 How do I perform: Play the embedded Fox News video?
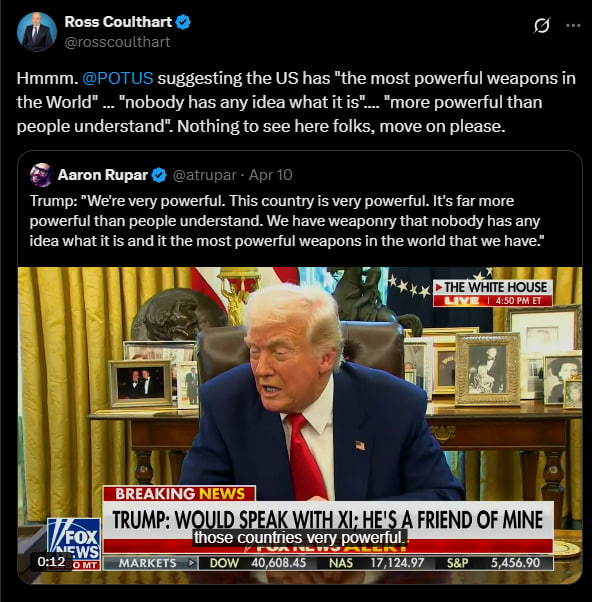pos(300,425)
